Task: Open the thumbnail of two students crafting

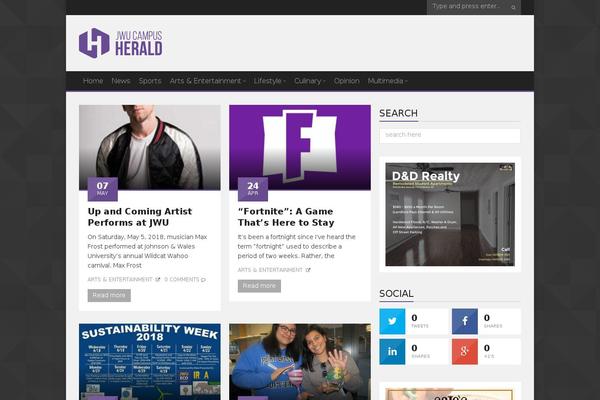Action: coord(300,362)
